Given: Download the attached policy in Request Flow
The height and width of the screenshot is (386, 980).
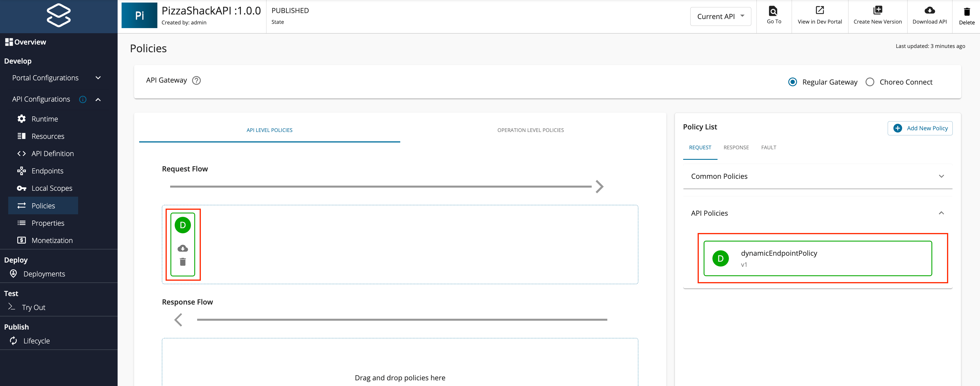Looking at the screenshot, I should (183, 248).
